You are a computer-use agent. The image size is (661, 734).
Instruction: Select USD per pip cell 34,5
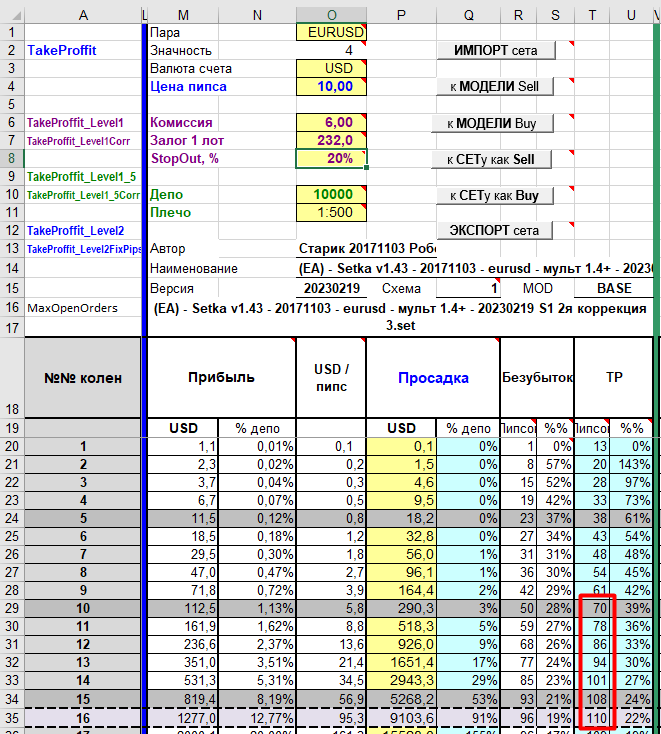point(331,680)
